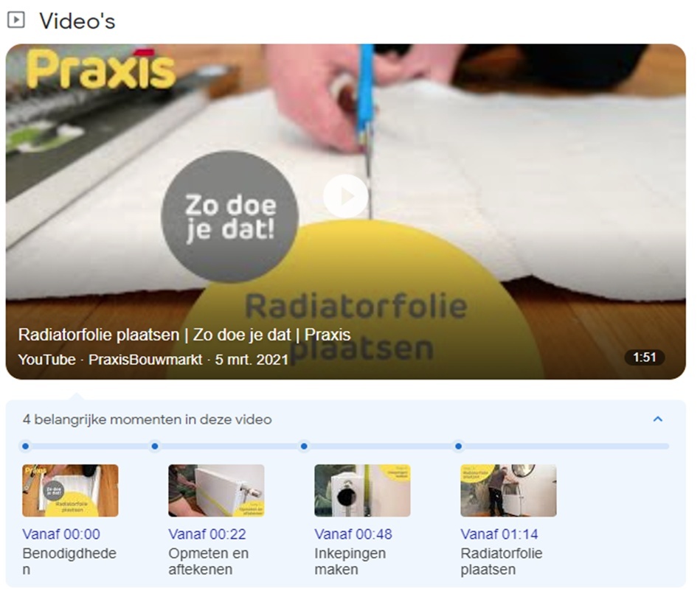Click the Video's section play icon

pos(16,20)
